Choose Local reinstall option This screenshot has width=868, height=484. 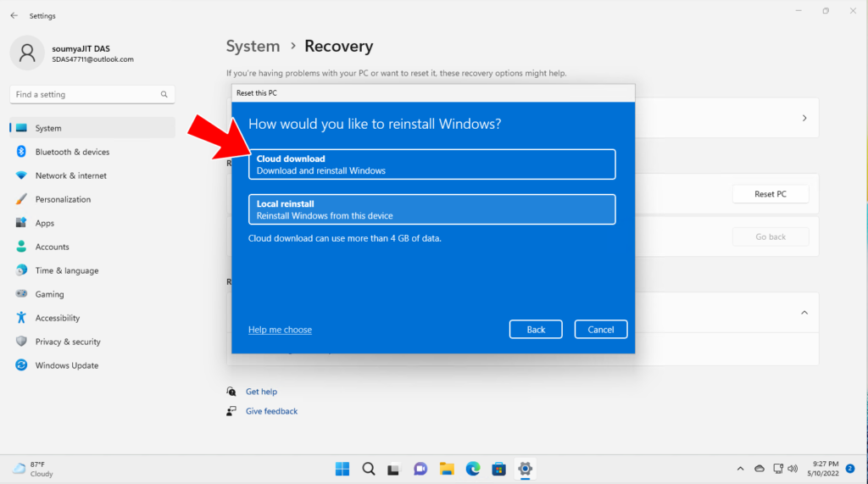(x=431, y=209)
